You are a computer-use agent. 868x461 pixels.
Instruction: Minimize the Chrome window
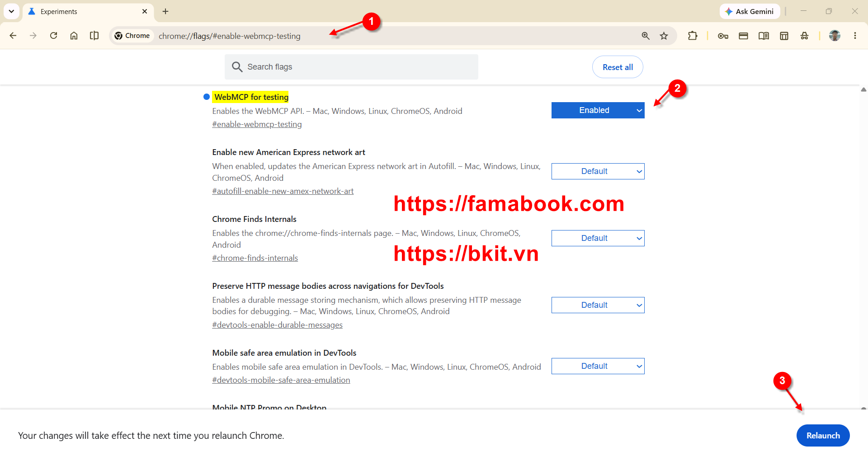pos(803,11)
